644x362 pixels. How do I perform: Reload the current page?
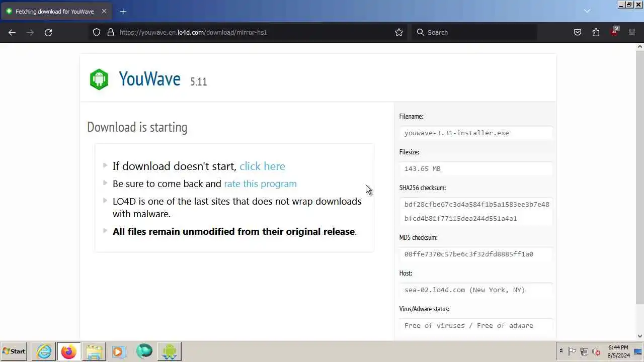(48, 32)
